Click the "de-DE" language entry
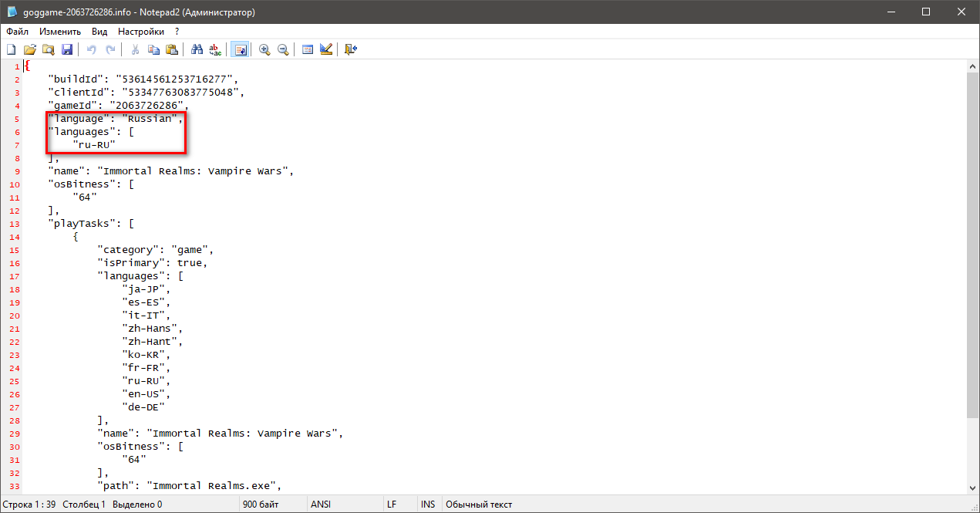The height and width of the screenshot is (513, 980). pyautogui.click(x=144, y=407)
